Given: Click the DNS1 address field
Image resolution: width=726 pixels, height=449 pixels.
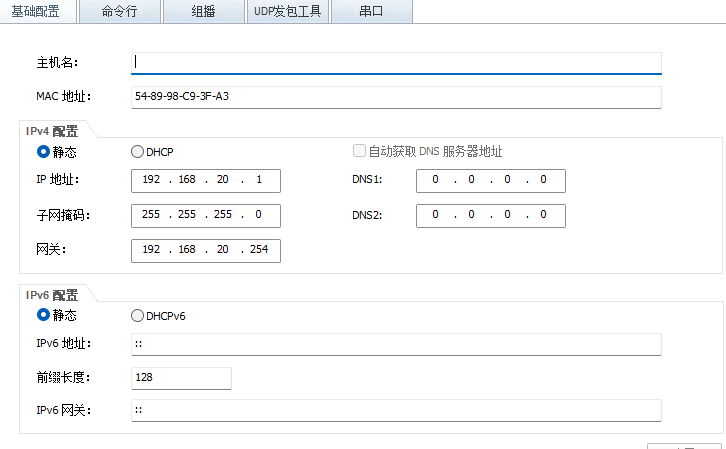Looking at the screenshot, I should point(490,180).
